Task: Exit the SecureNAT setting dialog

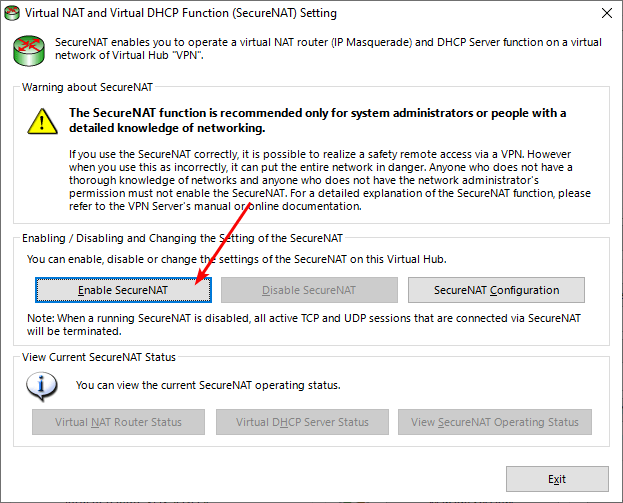Action: click(x=557, y=479)
